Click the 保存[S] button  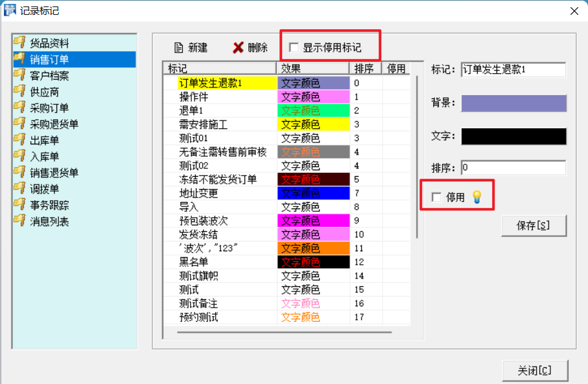tap(534, 225)
